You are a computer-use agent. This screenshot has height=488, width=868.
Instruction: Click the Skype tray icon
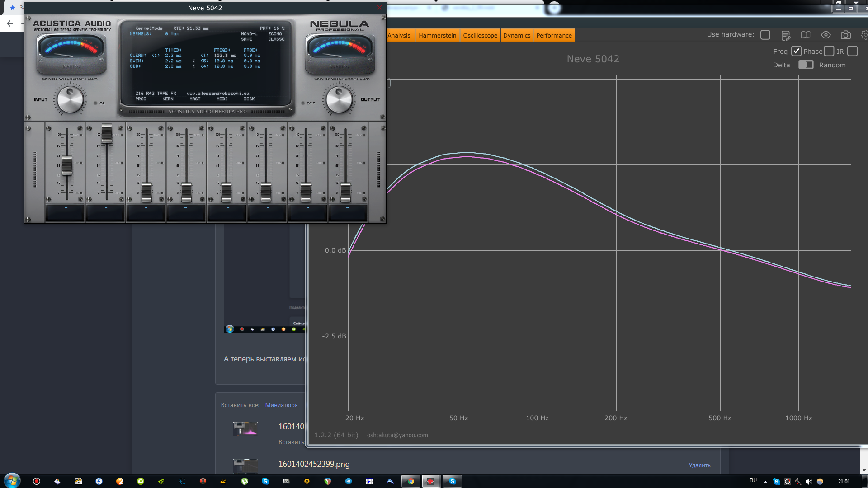pyautogui.click(x=776, y=482)
